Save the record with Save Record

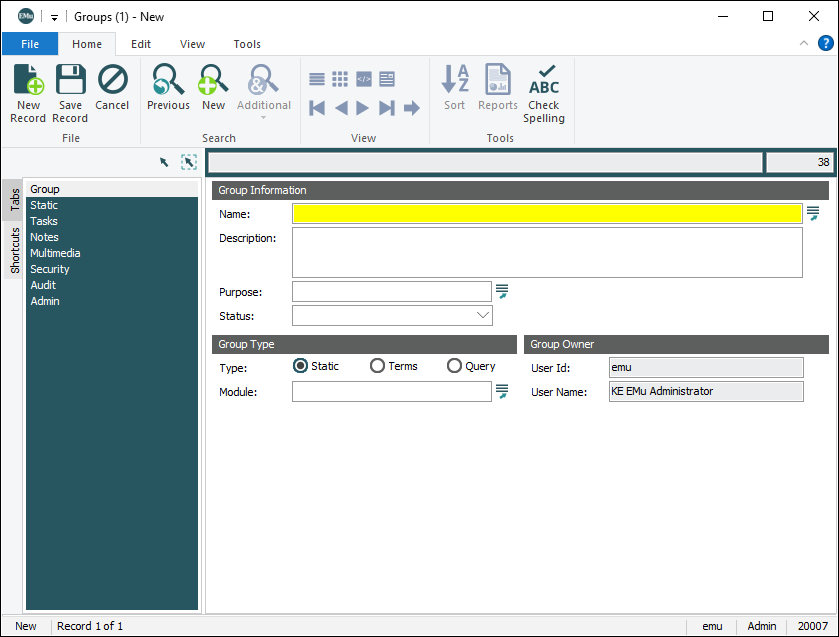coord(70,92)
